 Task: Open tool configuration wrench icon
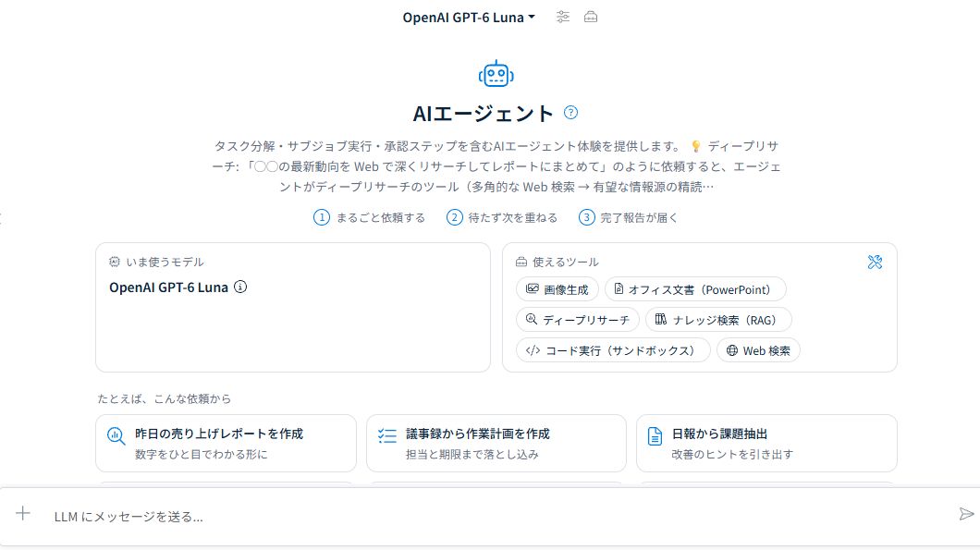(875, 262)
